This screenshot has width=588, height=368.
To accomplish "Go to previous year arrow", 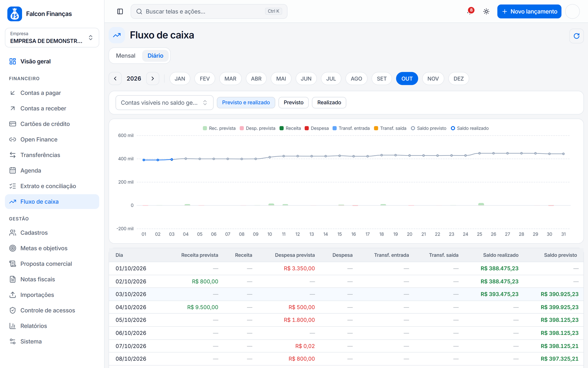I will tap(115, 79).
